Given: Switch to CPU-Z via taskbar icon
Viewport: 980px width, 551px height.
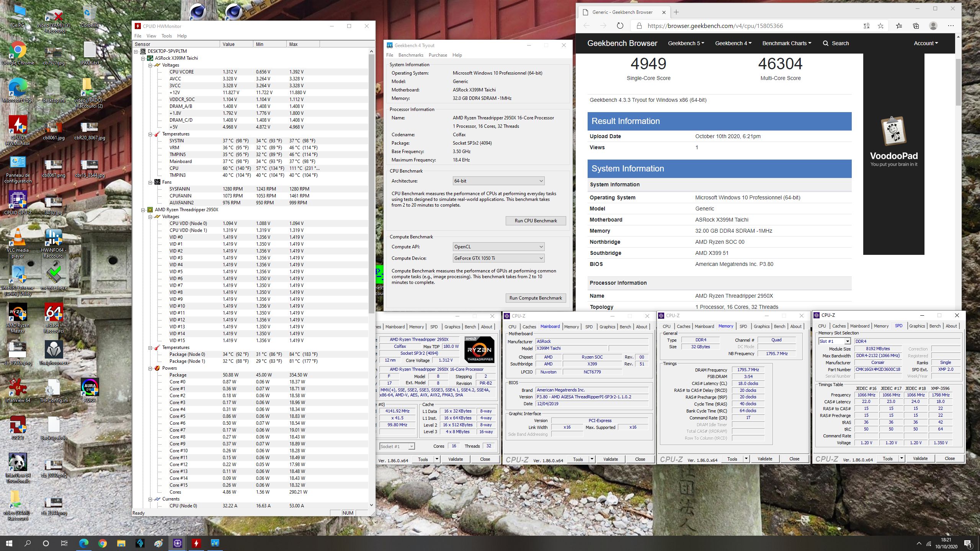Looking at the screenshot, I should tap(177, 543).
